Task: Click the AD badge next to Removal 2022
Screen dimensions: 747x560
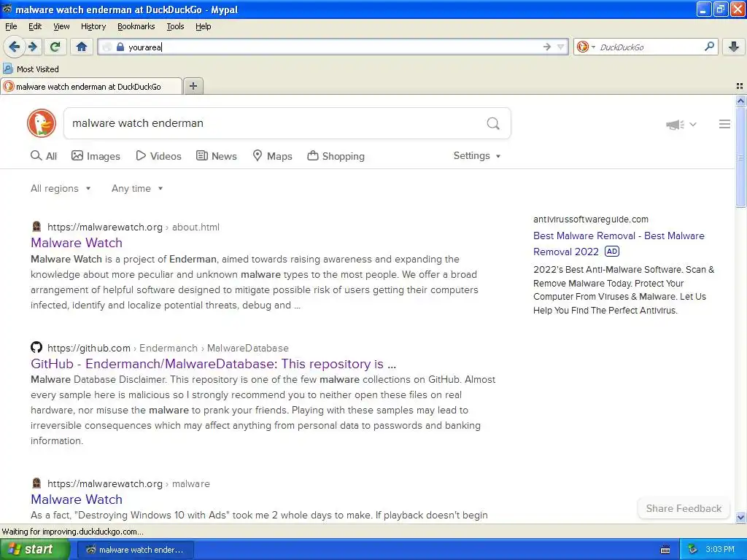Action: 612,251
